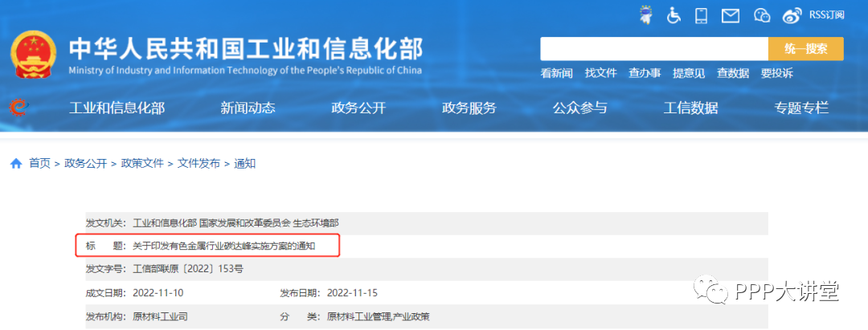Click the WeChat icon

(x=762, y=14)
